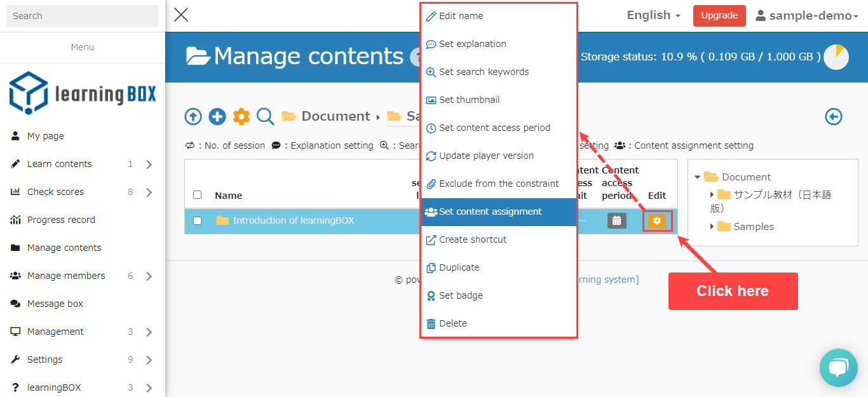
Task: Choose Duplicate in the context menu
Action: (459, 267)
